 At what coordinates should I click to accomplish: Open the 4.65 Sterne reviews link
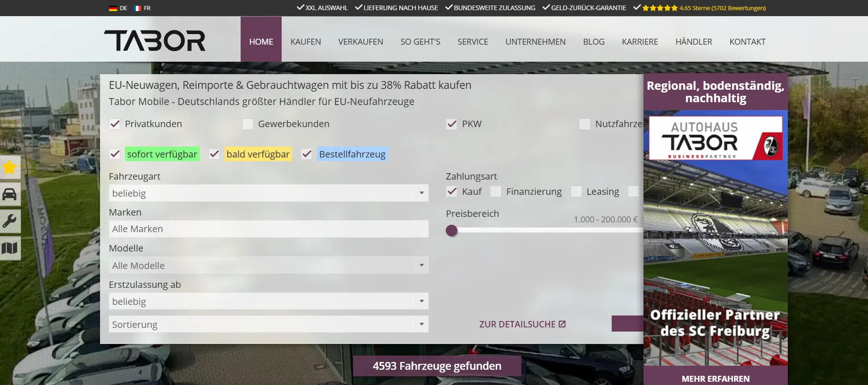[722, 8]
